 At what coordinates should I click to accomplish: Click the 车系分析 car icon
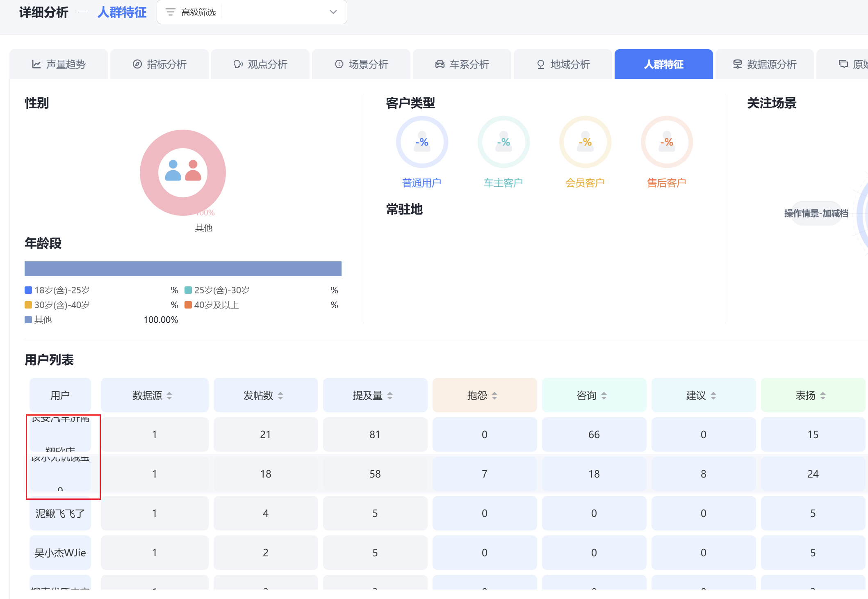[x=440, y=64]
